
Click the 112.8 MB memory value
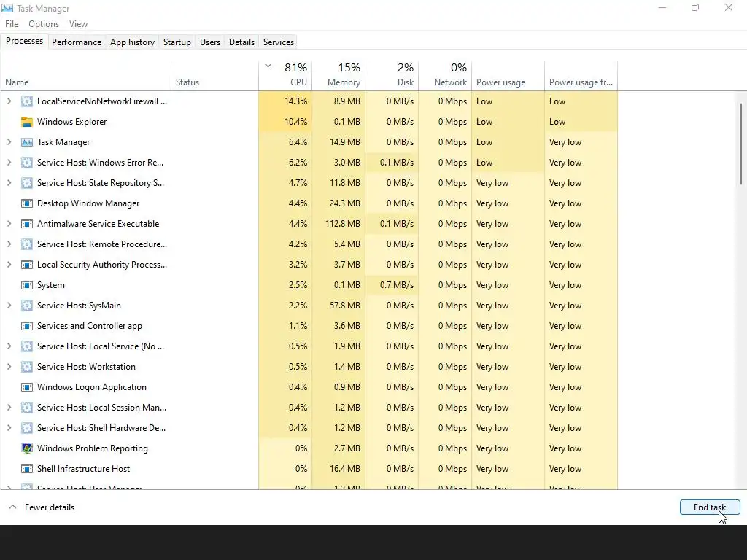(x=343, y=224)
